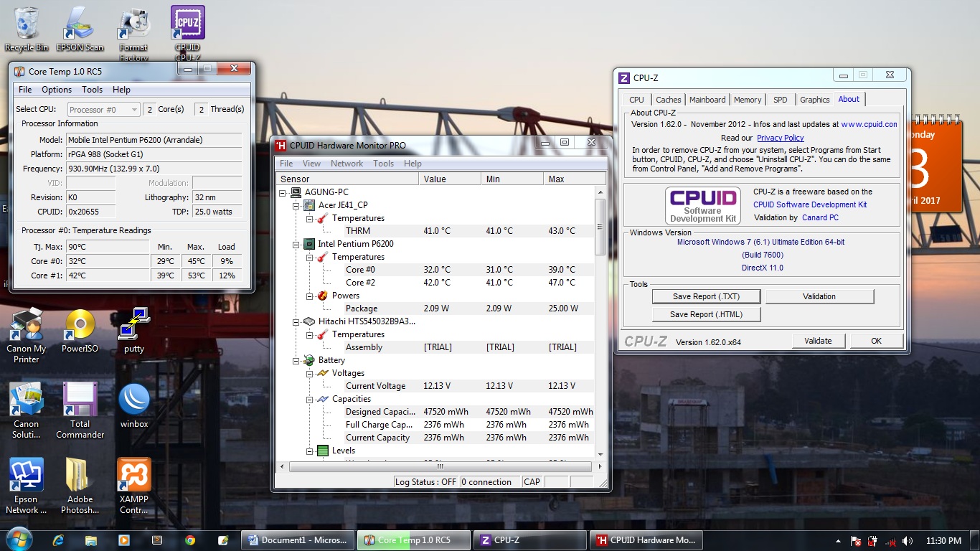Click the Voltages lightning icon

pos(323,373)
